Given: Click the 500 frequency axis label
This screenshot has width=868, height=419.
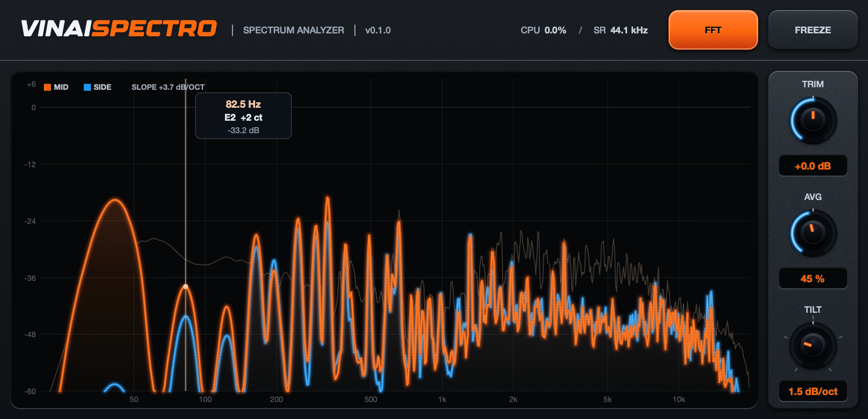Looking at the screenshot, I should click(371, 400).
